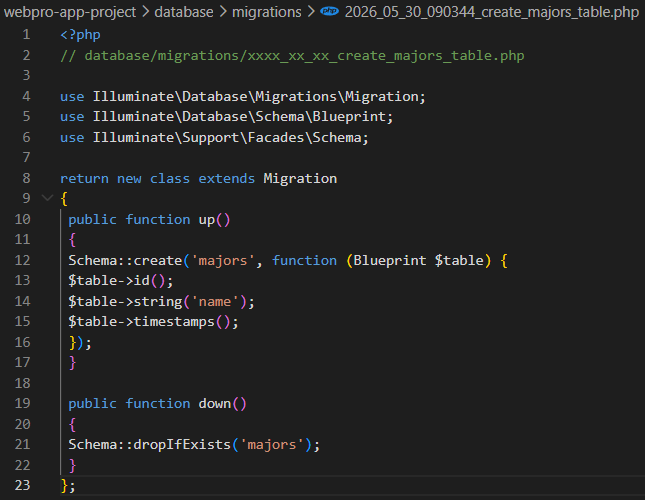Click the Illuminate\Database\Schema\Blueprint import line
This screenshot has width=645, height=500.
click(227, 117)
